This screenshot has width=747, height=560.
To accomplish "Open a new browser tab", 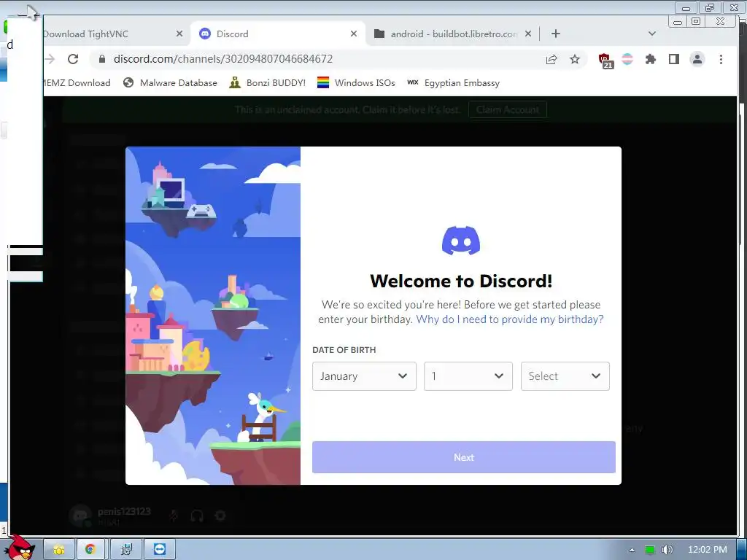I will point(555,34).
